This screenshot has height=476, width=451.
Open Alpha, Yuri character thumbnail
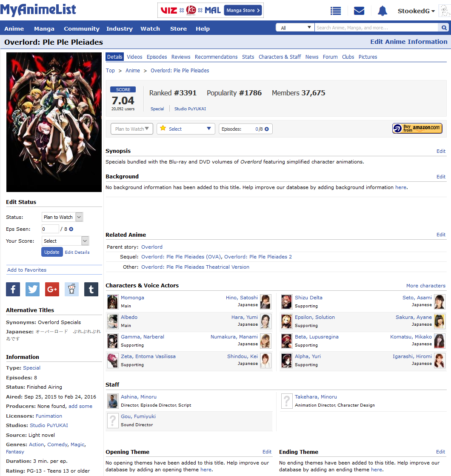pos(287,361)
